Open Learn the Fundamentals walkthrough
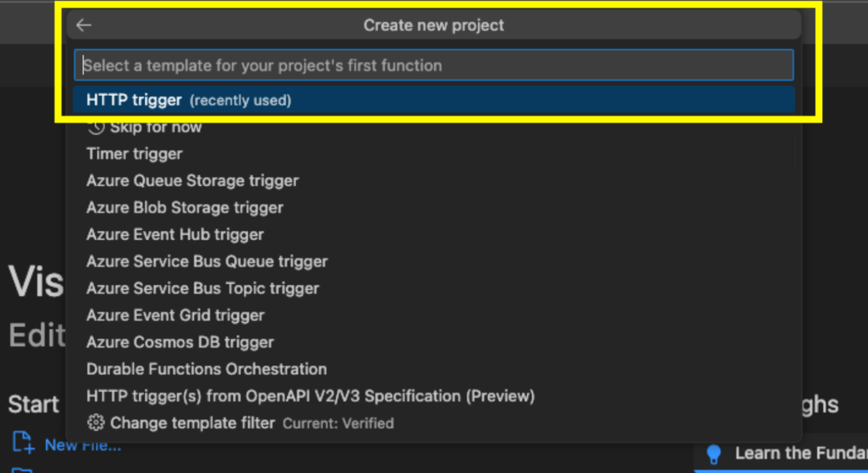Viewport: 868px width, 473px height. pyautogui.click(x=781, y=453)
